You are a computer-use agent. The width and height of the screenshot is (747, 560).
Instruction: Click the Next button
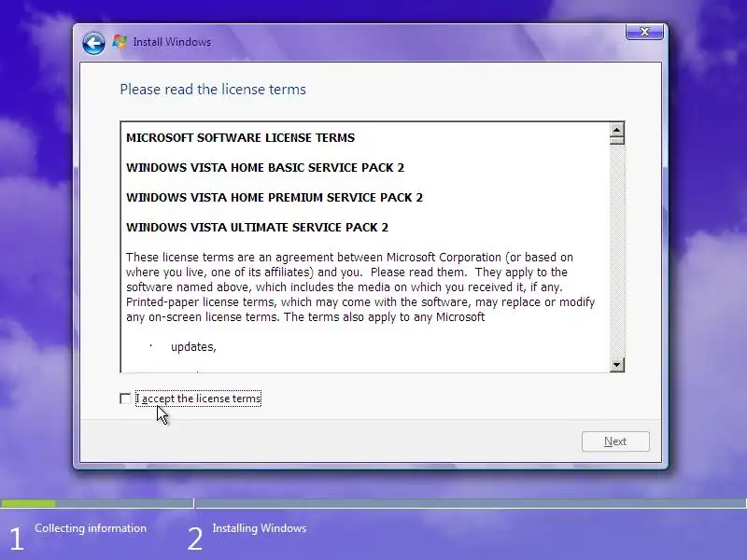[615, 441]
